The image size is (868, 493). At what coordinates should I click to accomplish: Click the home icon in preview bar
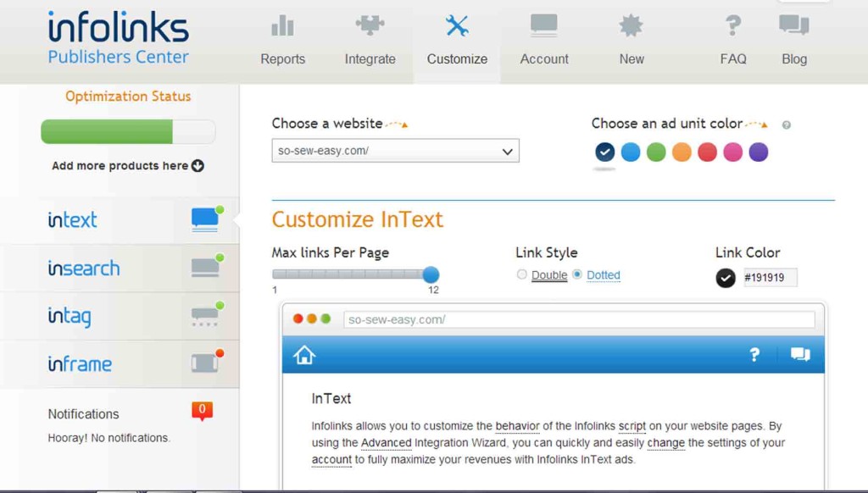tap(304, 355)
